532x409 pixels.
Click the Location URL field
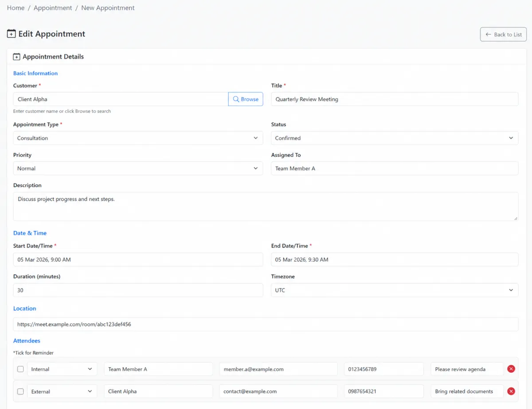tap(266, 324)
